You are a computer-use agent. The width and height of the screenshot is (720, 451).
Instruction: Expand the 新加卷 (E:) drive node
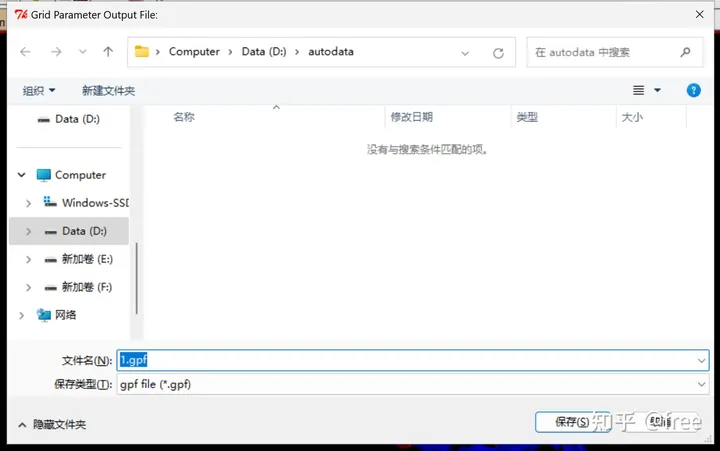click(x=29, y=259)
